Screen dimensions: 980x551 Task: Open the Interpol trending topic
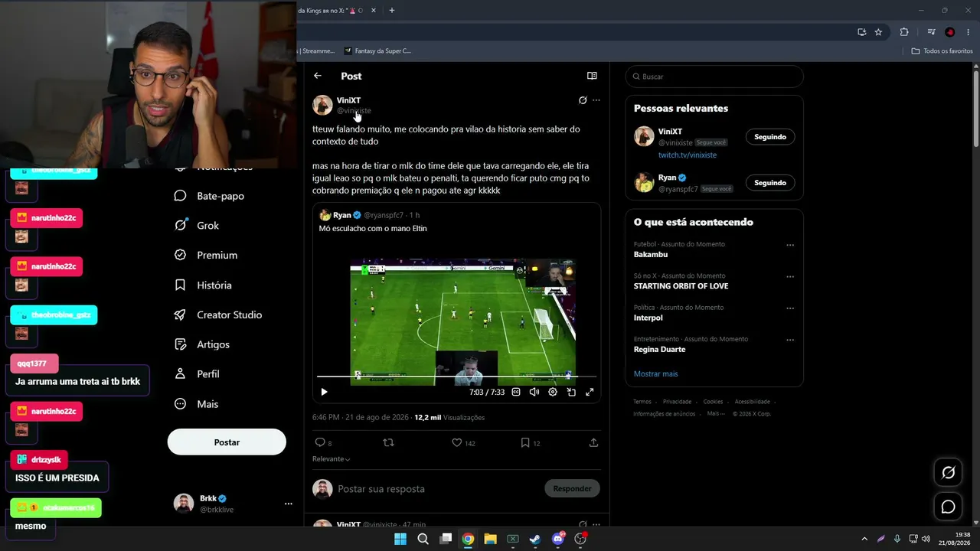click(648, 318)
